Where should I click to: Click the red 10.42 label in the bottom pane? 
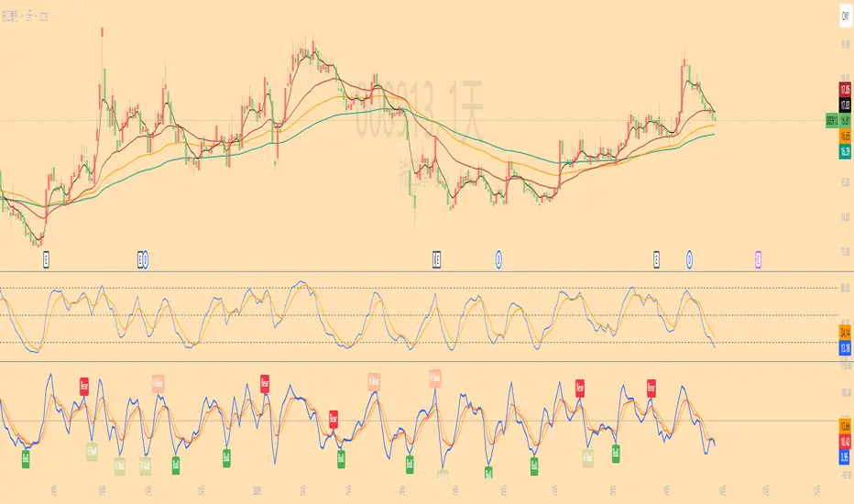point(845,442)
